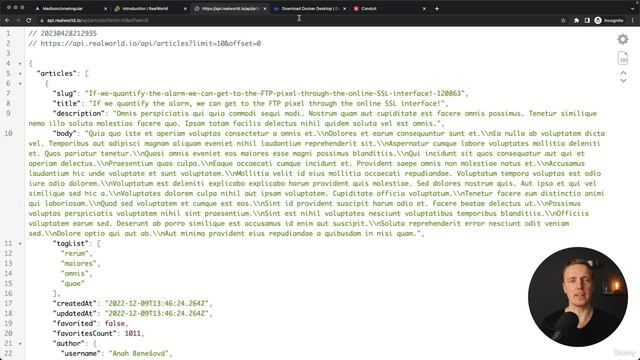640x360 pixels.
Task: Close the MediumcloneAngular tab
Action: click(105, 8)
